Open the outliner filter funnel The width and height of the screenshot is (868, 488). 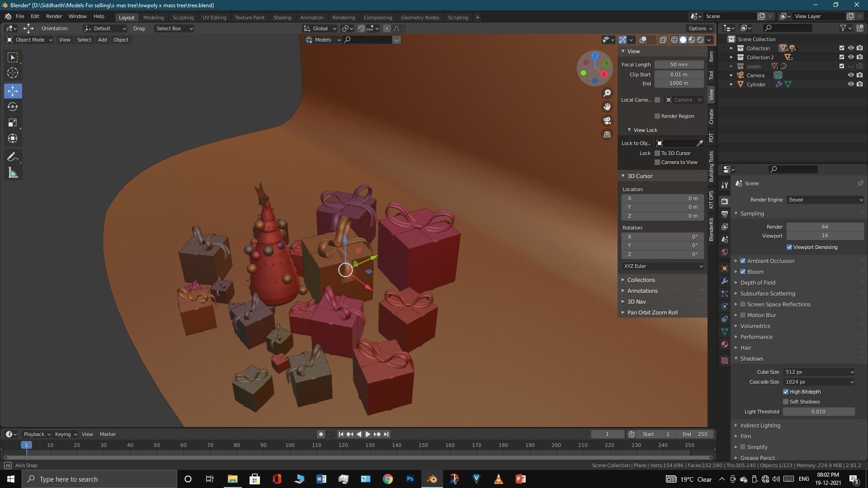pos(843,28)
